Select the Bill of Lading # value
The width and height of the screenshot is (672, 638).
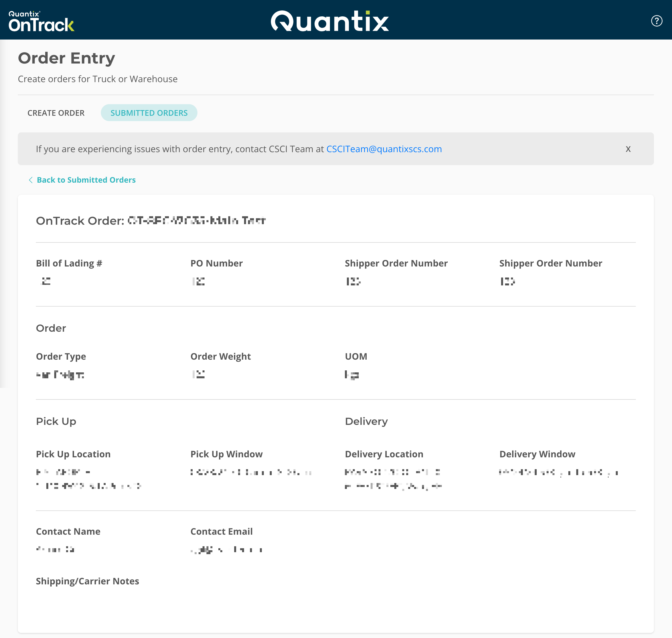click(x=45, y=281)
